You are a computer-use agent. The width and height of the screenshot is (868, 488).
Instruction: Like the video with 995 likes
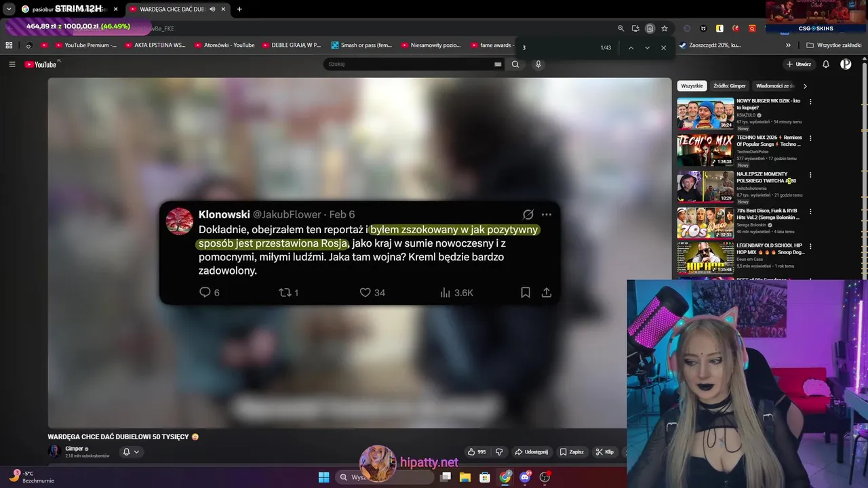477,452
